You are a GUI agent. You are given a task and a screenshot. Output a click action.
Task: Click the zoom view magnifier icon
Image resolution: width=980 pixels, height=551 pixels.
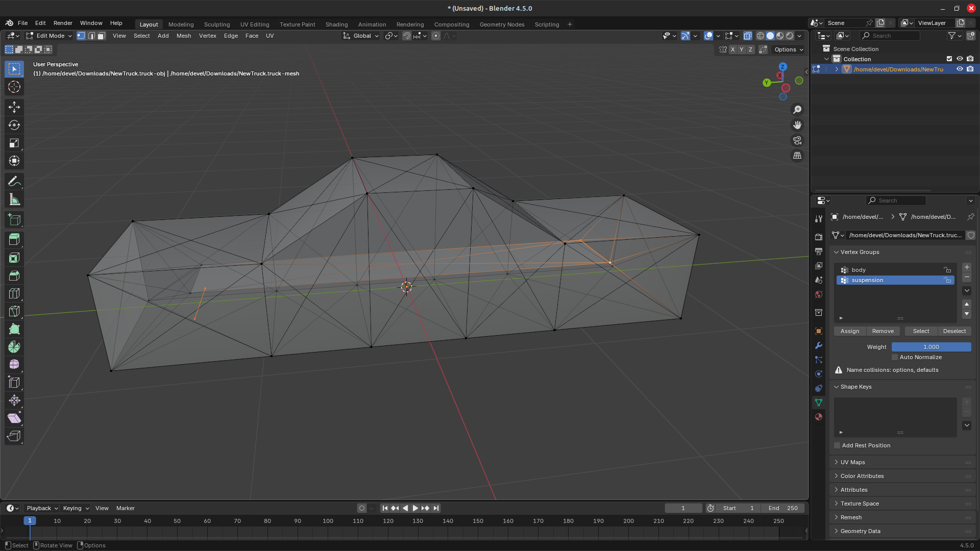coord(797,110)
